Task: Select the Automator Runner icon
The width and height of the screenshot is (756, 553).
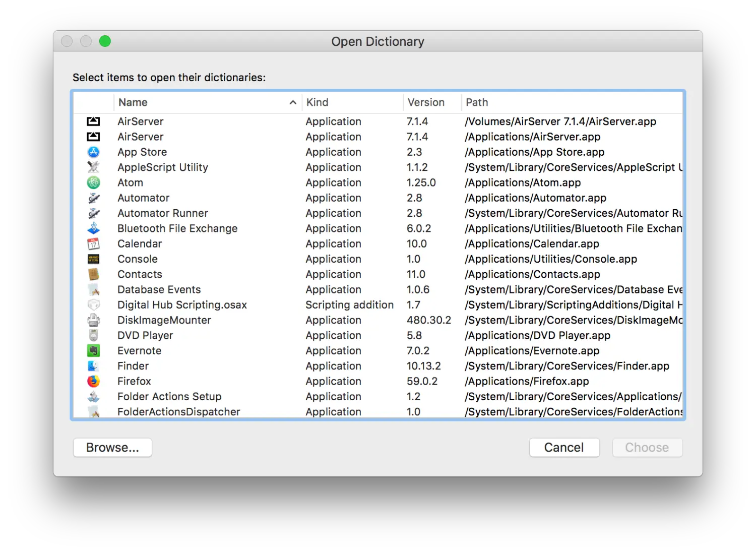Action: 93,213
